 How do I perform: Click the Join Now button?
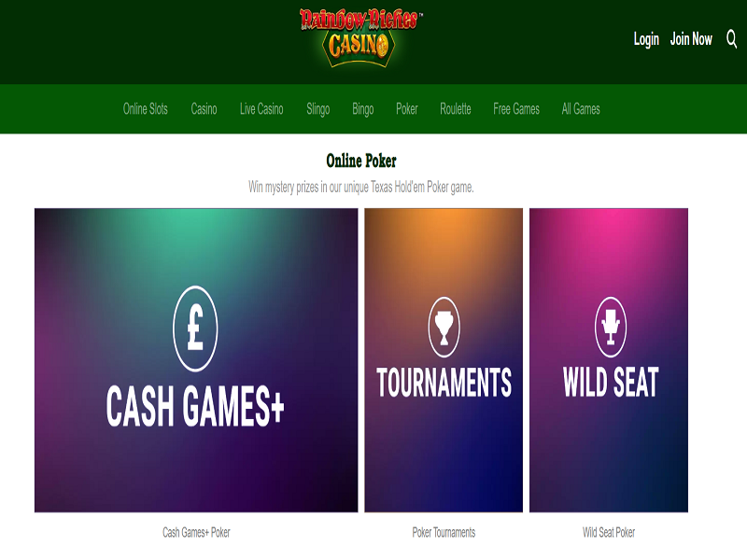click(x=691, y=38)
